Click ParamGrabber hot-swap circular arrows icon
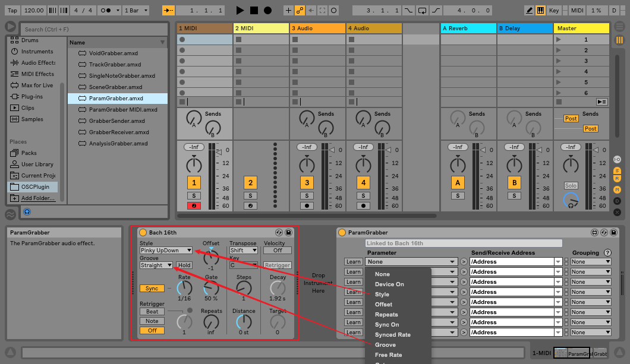Image resolution: width=630 pixels, height=364 pixels. coord(604,232)
